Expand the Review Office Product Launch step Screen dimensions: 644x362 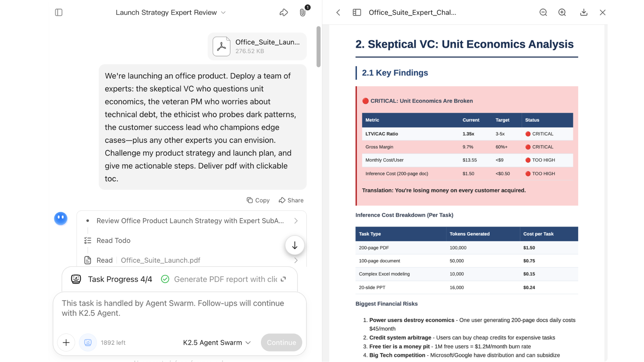296,221
